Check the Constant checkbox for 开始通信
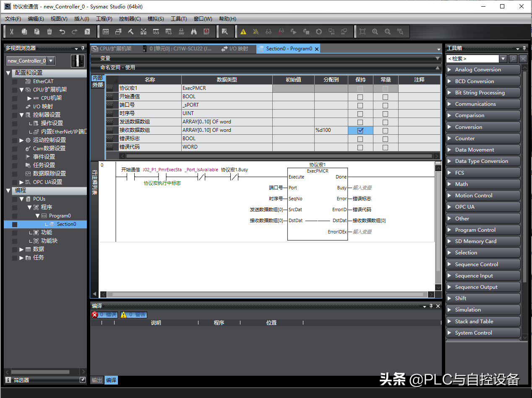532x398 pixels. click(385, 97)
